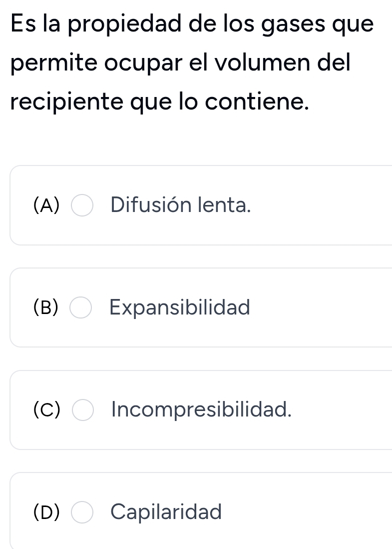Select the radio button for option A

(x=81, y=205)
